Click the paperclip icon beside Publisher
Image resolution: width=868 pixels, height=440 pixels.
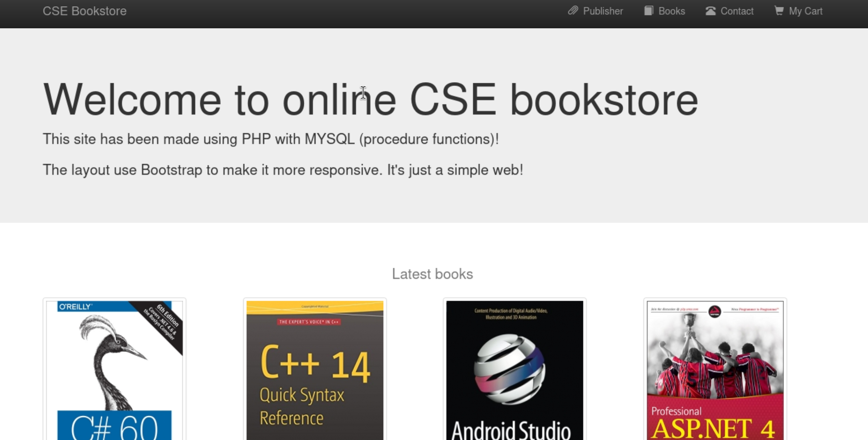tap(573, 11)
